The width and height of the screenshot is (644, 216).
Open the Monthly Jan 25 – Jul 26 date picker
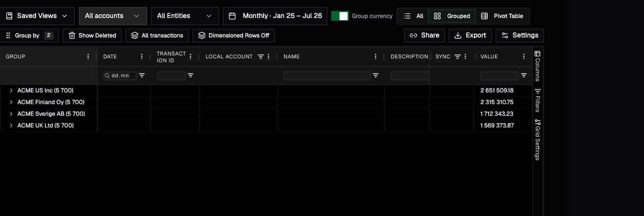(x=275, y=16)
